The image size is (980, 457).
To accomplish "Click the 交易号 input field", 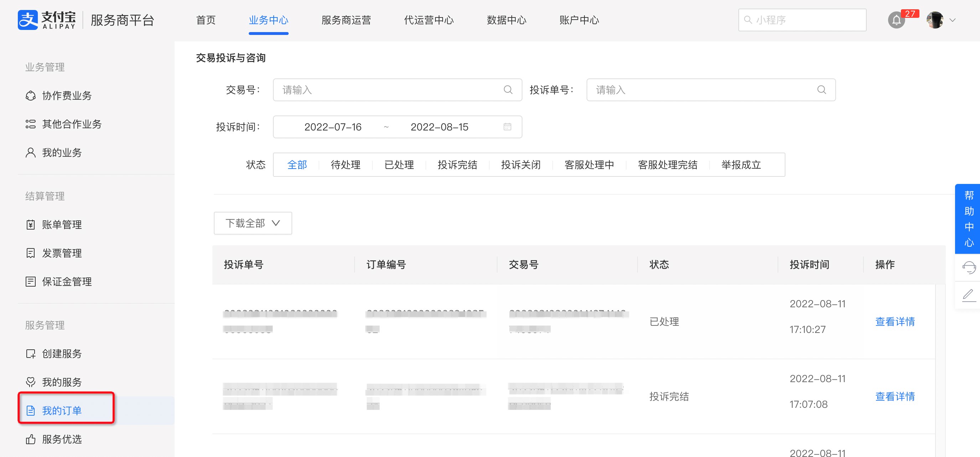I will 397,90.
